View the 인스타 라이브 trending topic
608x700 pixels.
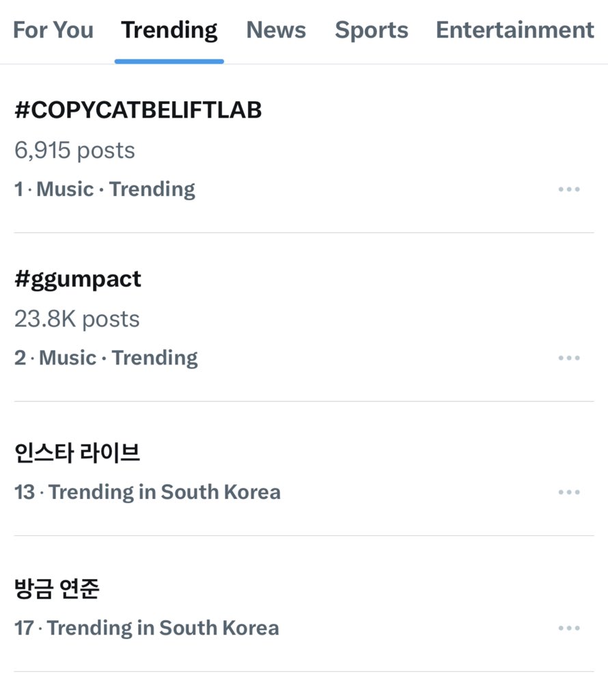[x=77, y=453]
